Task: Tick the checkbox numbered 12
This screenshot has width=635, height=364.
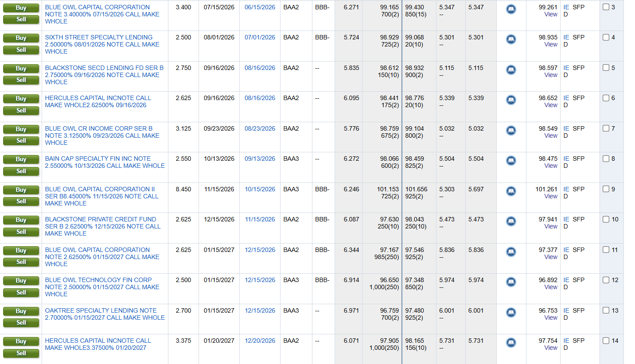Action: [606, 280]
